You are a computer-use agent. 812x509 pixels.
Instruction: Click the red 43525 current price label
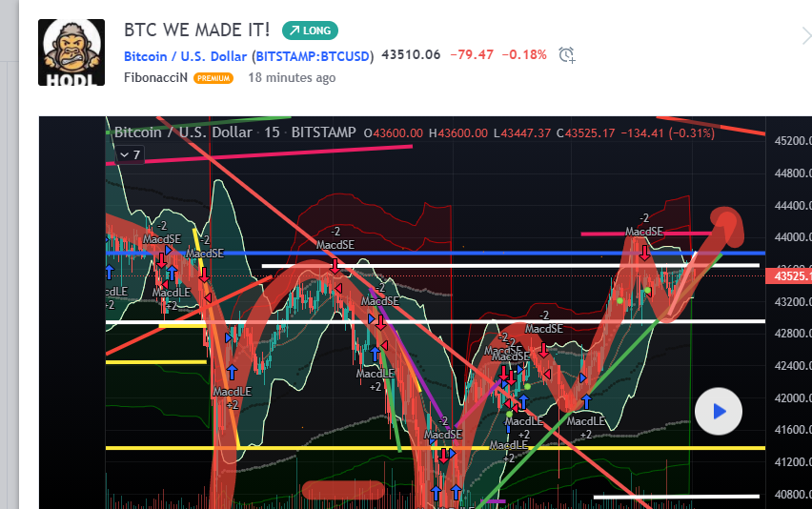[x=789, y=276]
